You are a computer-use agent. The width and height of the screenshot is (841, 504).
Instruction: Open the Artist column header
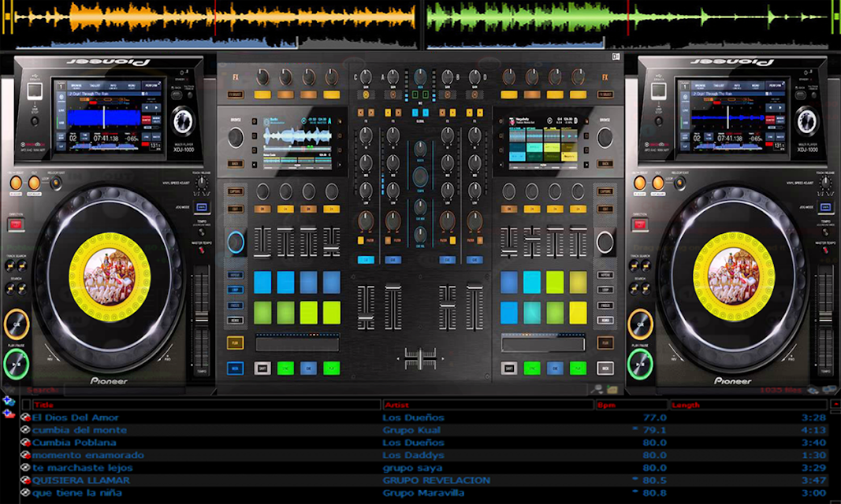[x=488, y=405]
